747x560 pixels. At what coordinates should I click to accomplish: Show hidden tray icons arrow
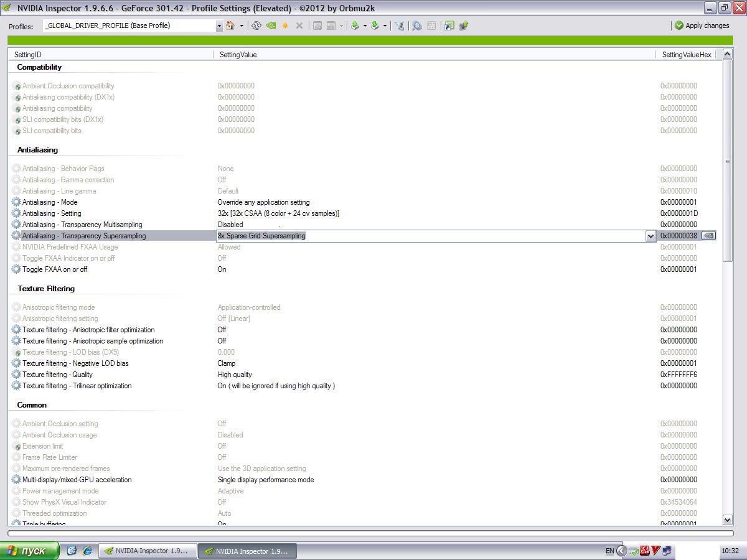point(621,551)
